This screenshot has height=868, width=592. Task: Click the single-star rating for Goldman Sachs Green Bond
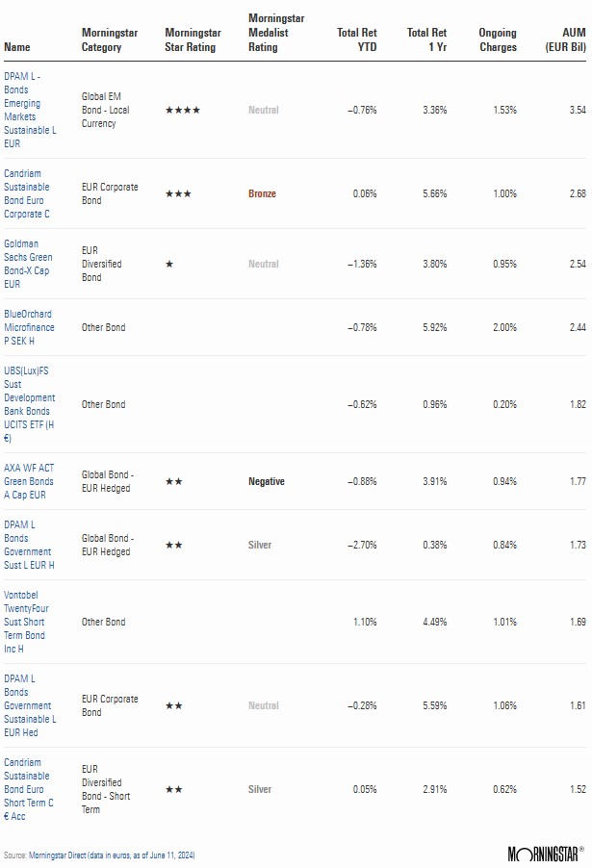click(x=169, y=264)
